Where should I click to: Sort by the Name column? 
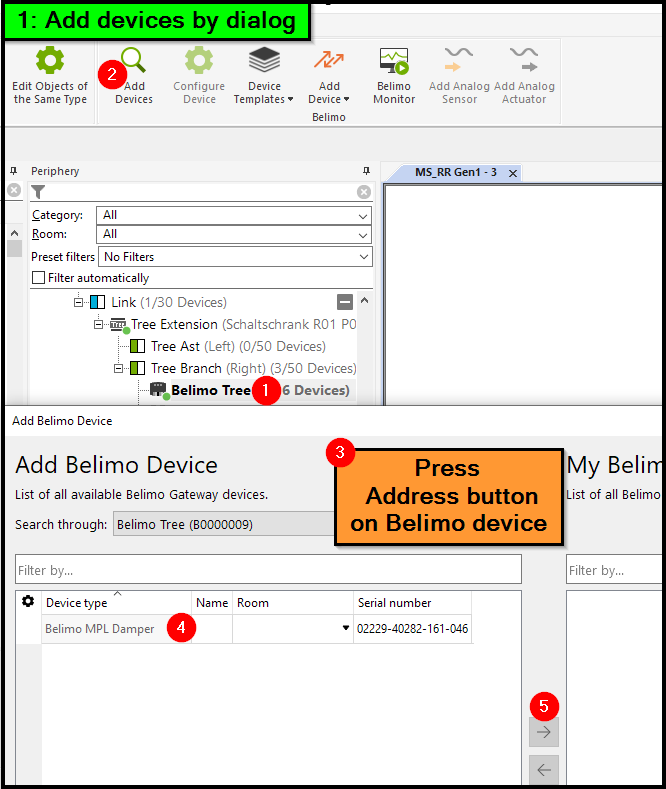pos(212,603)
